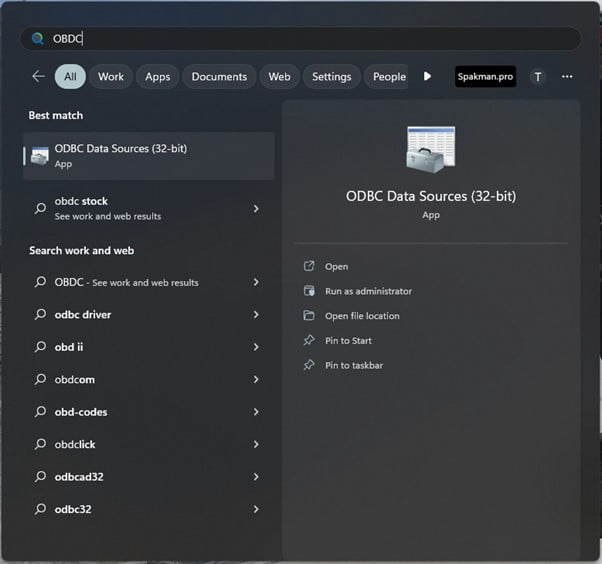Click the search box containing OBDC

coord(300,38)
